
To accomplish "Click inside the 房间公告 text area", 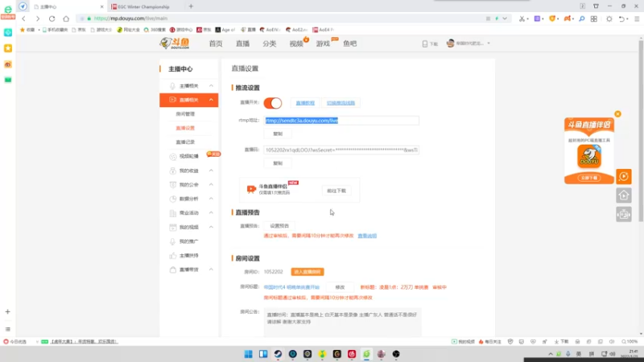I will click(x=343, y=323).
